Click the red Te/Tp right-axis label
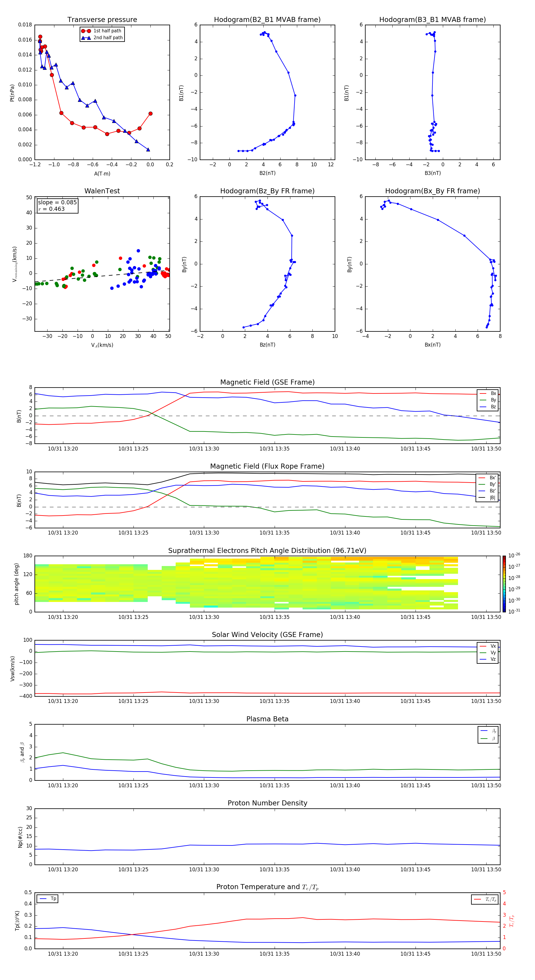Image resolution: width=535 pixels, height=980 pixels. point(512,921)
